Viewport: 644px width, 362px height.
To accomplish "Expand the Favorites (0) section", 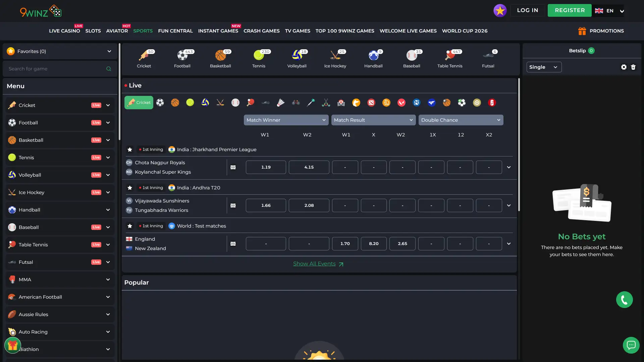I will coord(60,51).
